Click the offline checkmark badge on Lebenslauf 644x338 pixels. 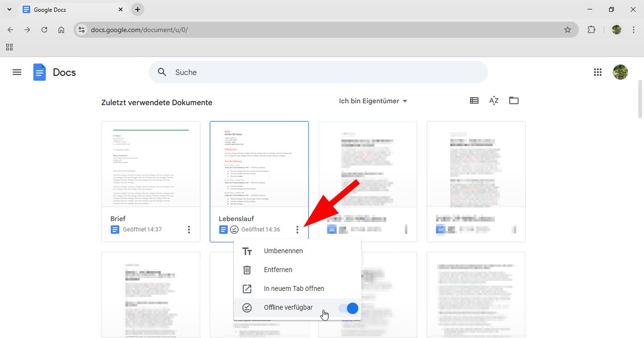[x=234, y=229]
